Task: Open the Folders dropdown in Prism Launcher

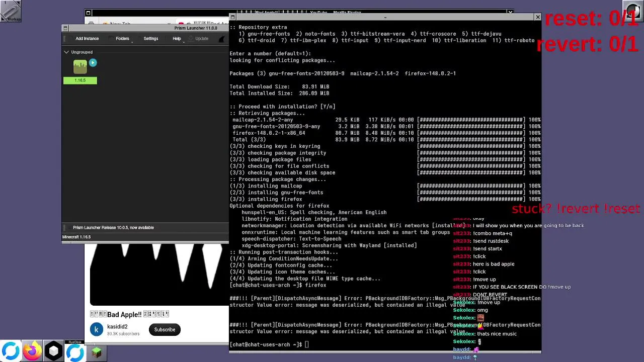Action: 122,39
